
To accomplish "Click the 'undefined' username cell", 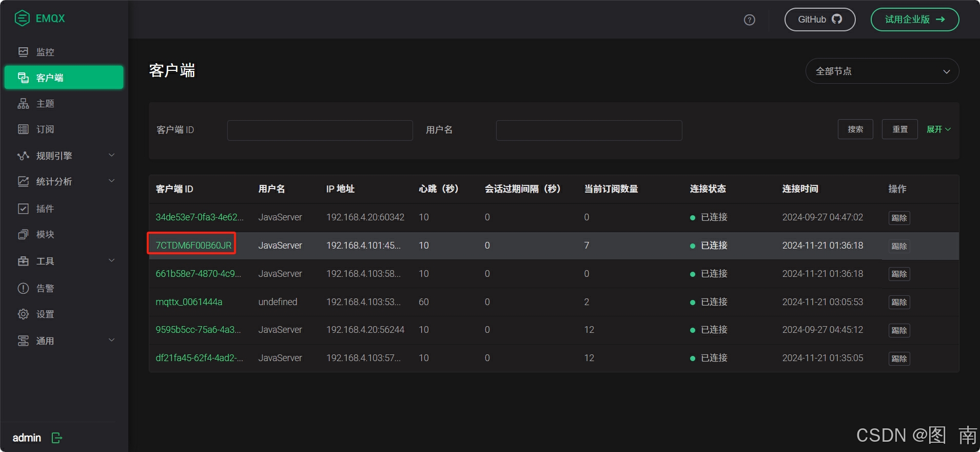I will 278,302.
